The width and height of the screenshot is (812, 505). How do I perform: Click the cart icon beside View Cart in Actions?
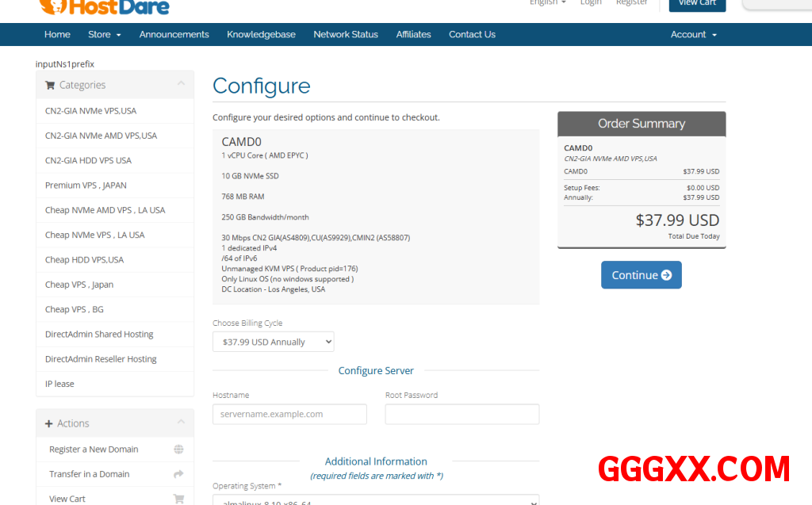tap(178, 499)
